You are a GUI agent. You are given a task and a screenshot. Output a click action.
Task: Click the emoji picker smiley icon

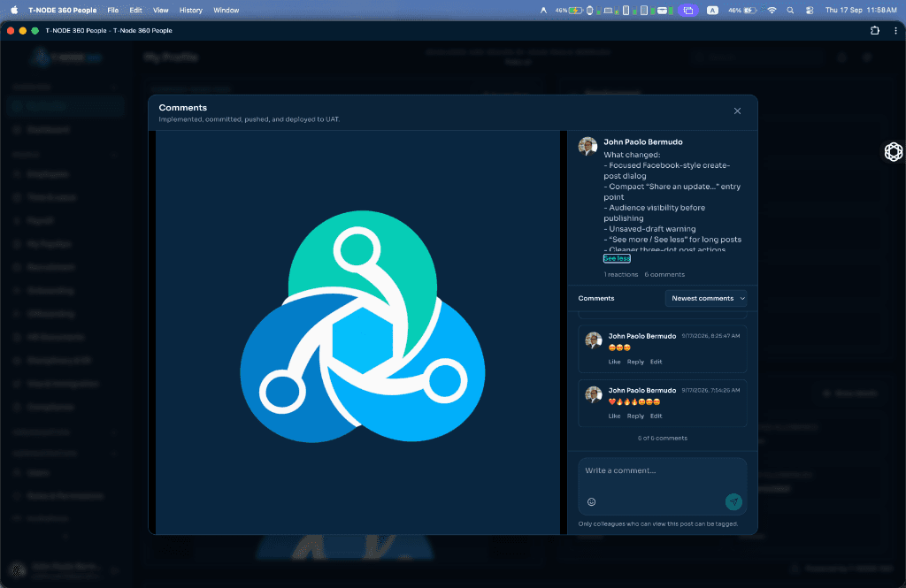pos(591,501)
